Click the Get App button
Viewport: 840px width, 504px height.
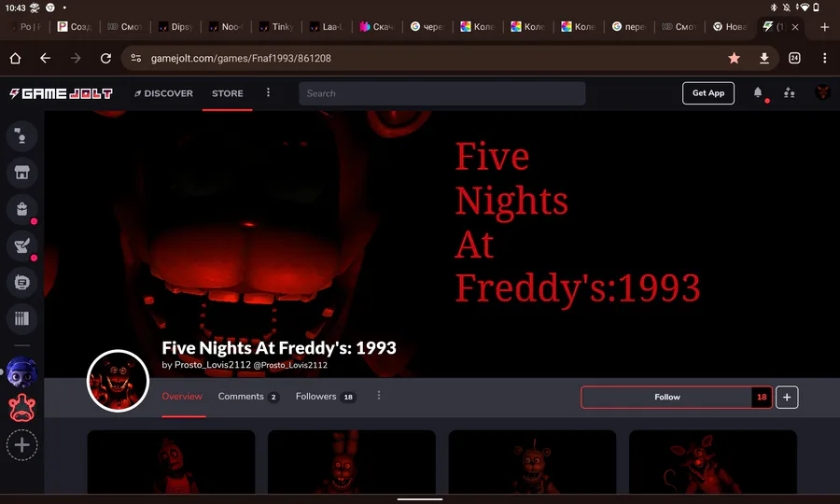[x=708, y=93]
